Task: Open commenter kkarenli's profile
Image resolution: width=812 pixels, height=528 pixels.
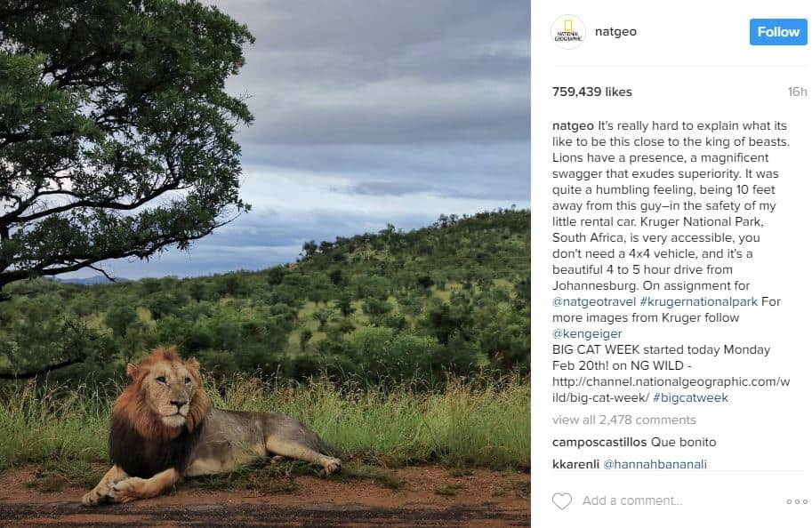Action: (576, 464)
